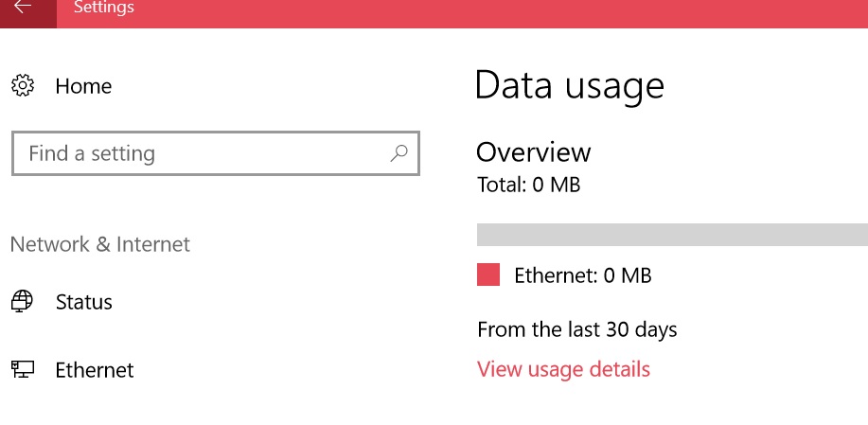Click the Home gear icon
Viewport: 868px width, 425px height.
23,86
